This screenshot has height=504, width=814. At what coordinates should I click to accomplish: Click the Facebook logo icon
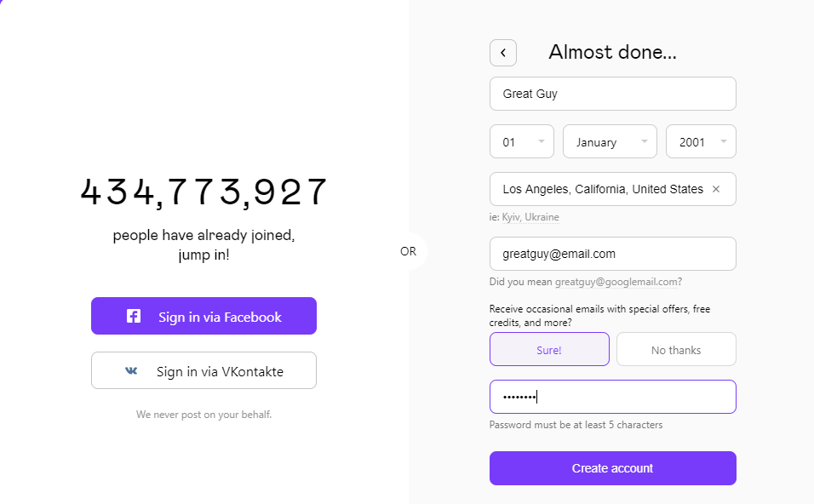coord(134,317)
